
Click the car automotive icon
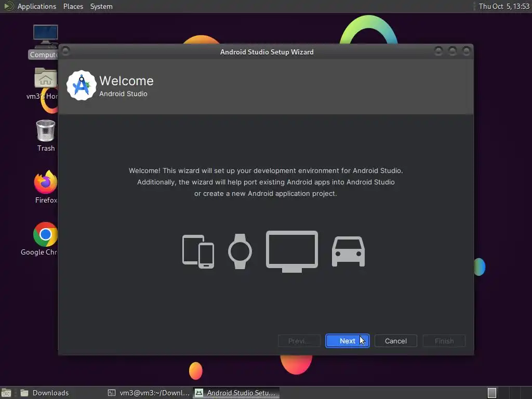pyautogui.click(x=348, y=251)
